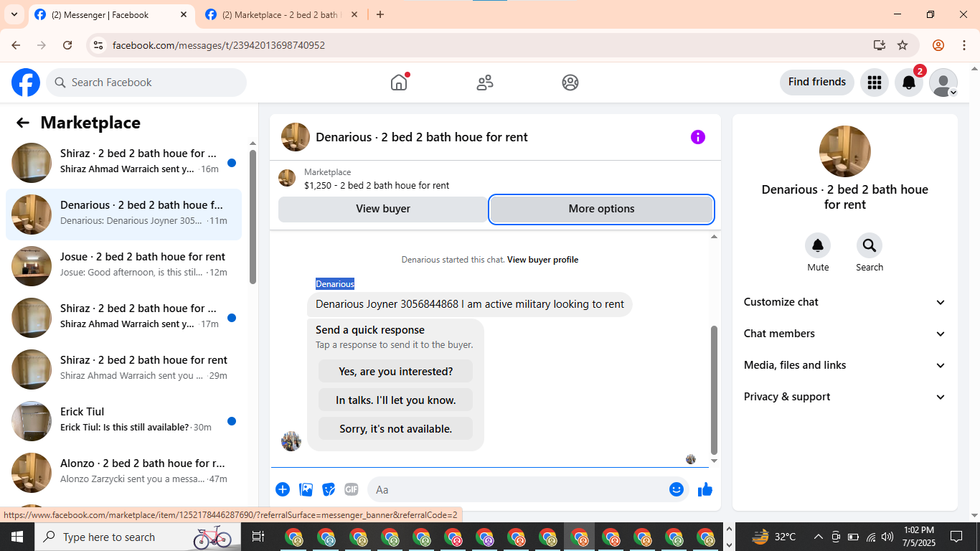Image resolution: width=980 pixels, height=551 pixels.
Task: Open Josue chat about 2 bed 2 bath
Action: 123,266
